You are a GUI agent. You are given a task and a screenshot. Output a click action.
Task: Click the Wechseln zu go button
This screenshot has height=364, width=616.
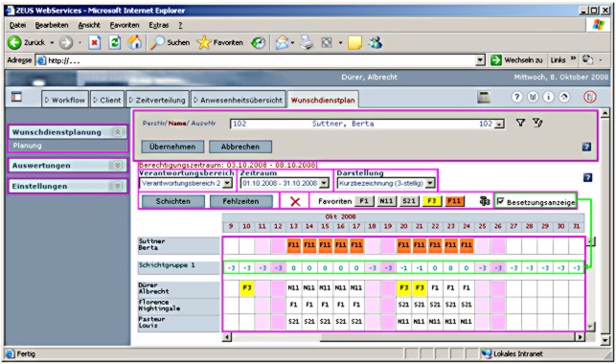[517, 60]
